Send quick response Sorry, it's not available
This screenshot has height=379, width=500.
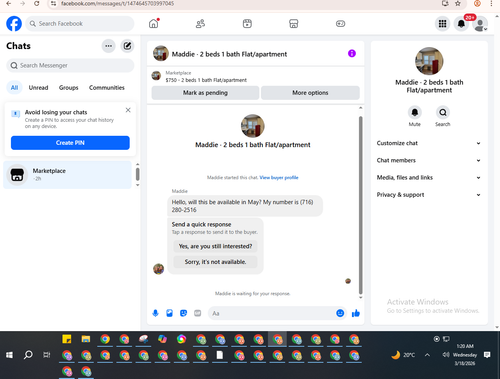215,262
